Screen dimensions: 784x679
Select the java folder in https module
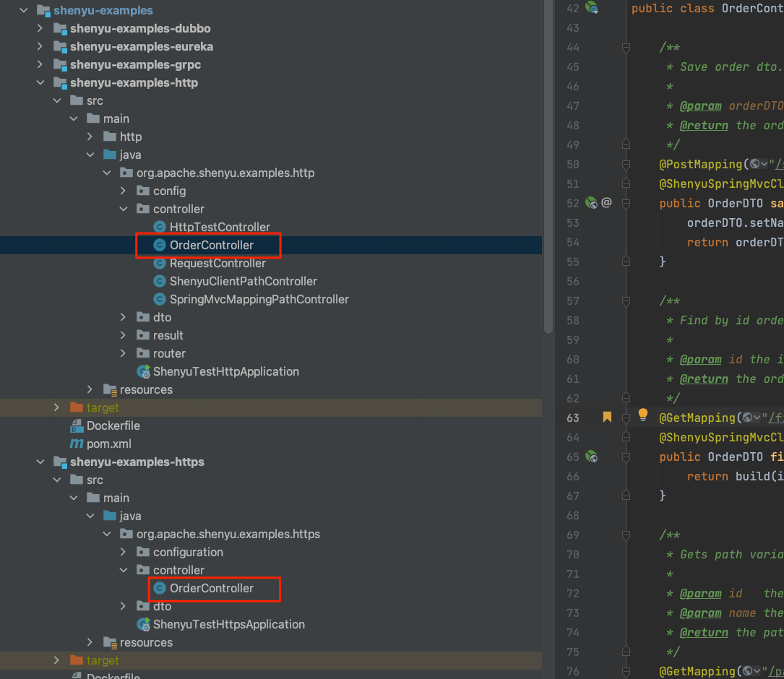tap(130, 516)
